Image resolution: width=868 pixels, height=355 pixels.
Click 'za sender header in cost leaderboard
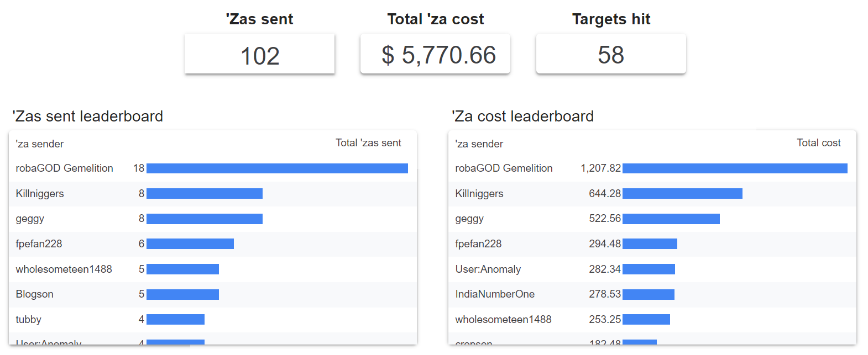(479, 144)
